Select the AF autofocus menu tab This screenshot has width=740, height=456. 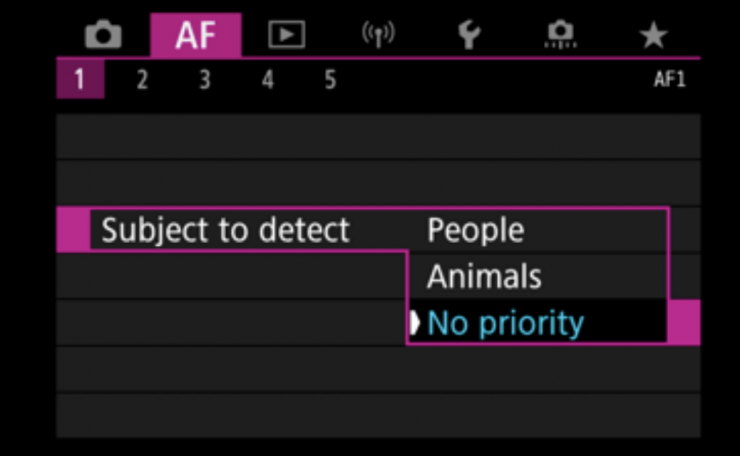(194, 36)
